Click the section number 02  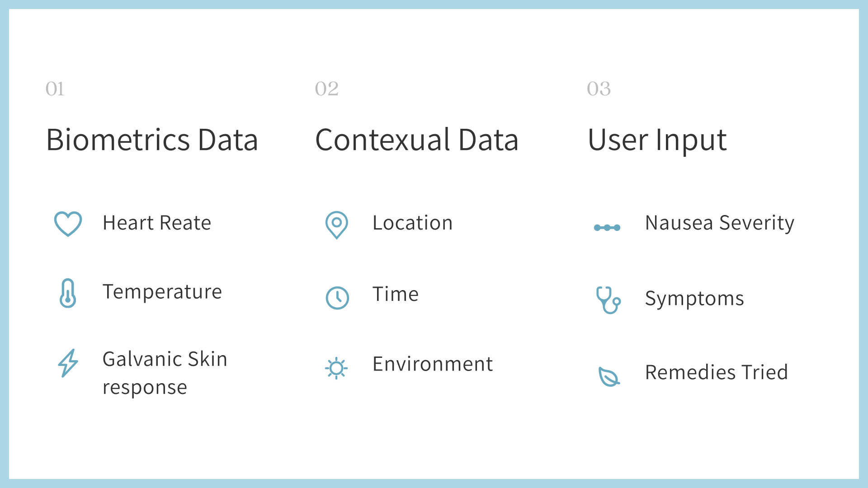(326, 89)
